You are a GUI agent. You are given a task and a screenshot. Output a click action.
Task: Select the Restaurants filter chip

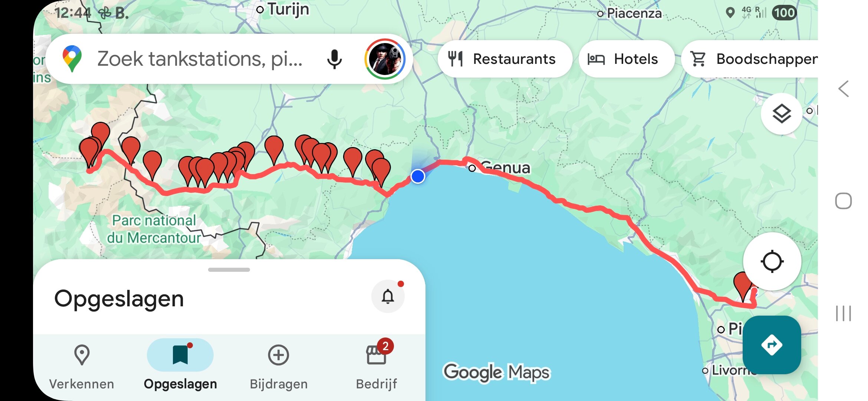(504, 59)
